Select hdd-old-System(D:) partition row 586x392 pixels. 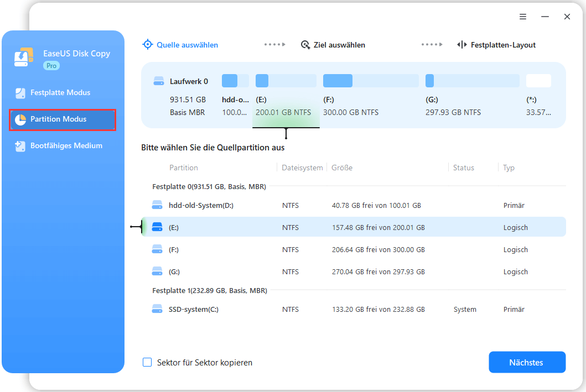[354, 205]
